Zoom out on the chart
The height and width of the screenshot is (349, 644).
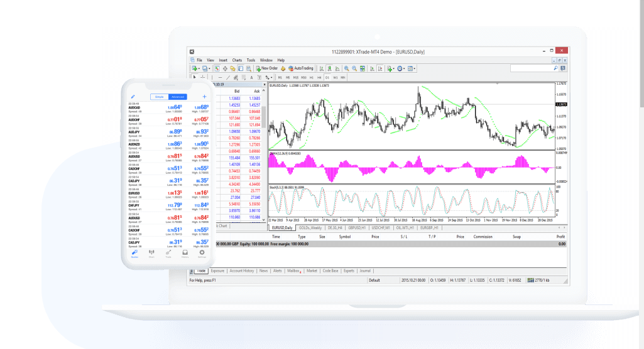pyautogui.click(x=354, y=68)
